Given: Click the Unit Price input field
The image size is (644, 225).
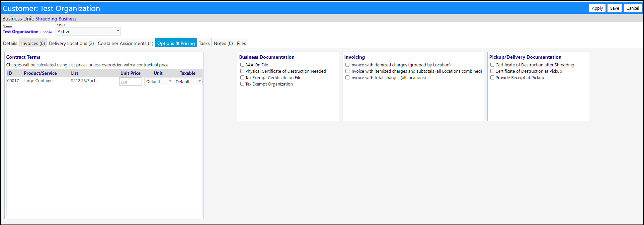Looking at the screenshot, I should (131, 81).
